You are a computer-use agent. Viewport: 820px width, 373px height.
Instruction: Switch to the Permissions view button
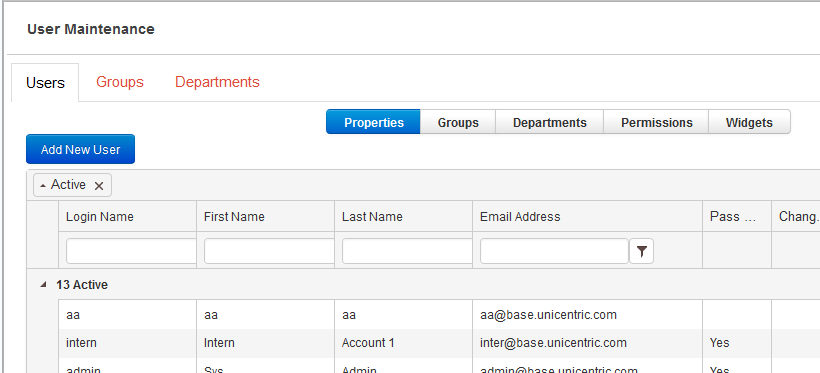tap(656, 122)
